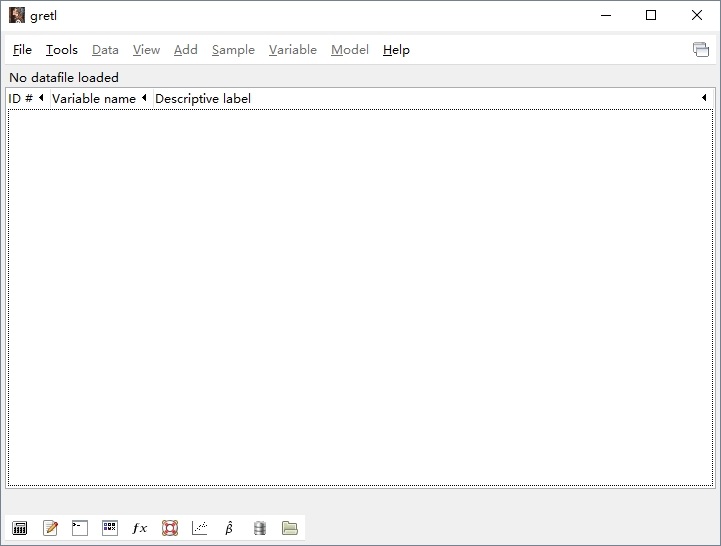Click the disabled View menu
Viewport: 721px width, 546px height.
point(146,50)
